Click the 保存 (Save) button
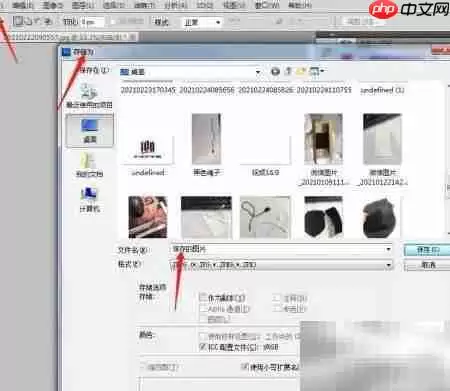The width and height of the screenshot is (450, 391). tap(427, 250)
